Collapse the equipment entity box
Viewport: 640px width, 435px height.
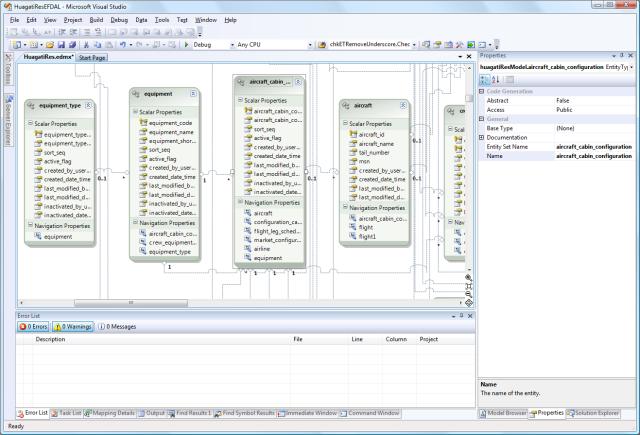pos(193,93)
